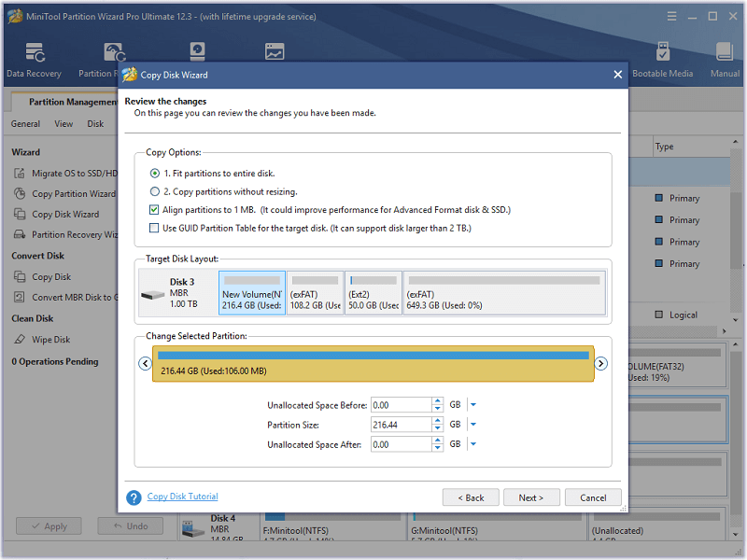Move partition left with the left arrow button
The image size is (747, 560).
click(x=146, y=363)
